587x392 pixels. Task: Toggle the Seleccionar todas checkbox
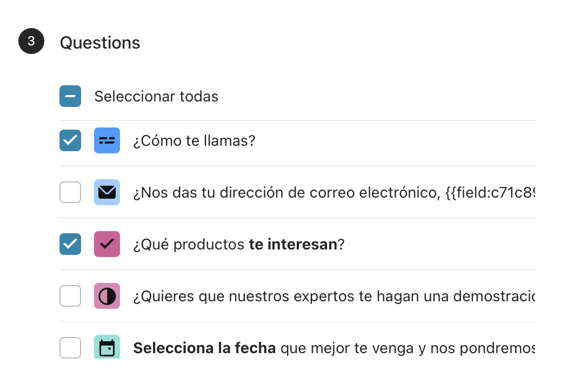point(70,96)
